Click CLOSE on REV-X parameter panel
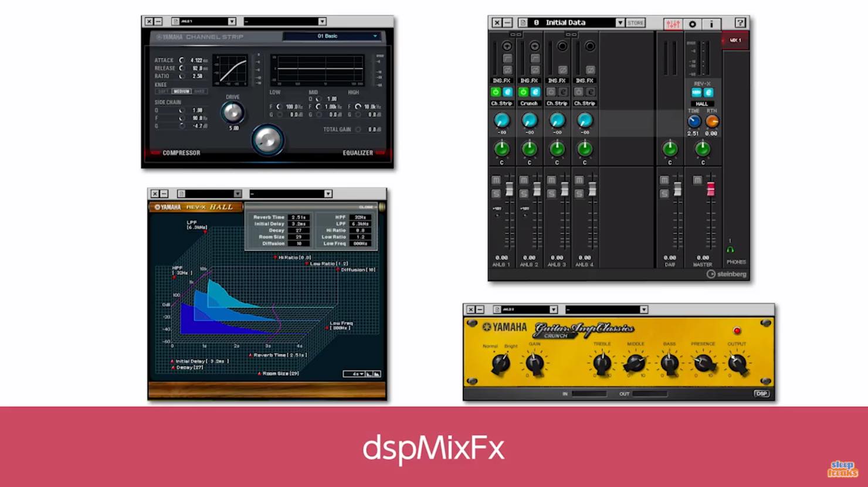This screenshot has width=868, height=487. tap(367, 207)
